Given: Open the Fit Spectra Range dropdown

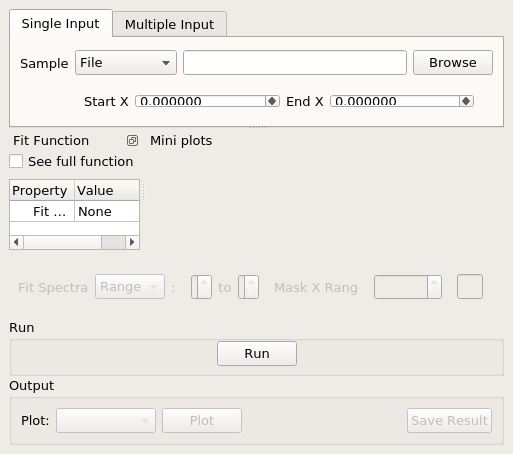Looking at the screenshot, I should [130, 287].
